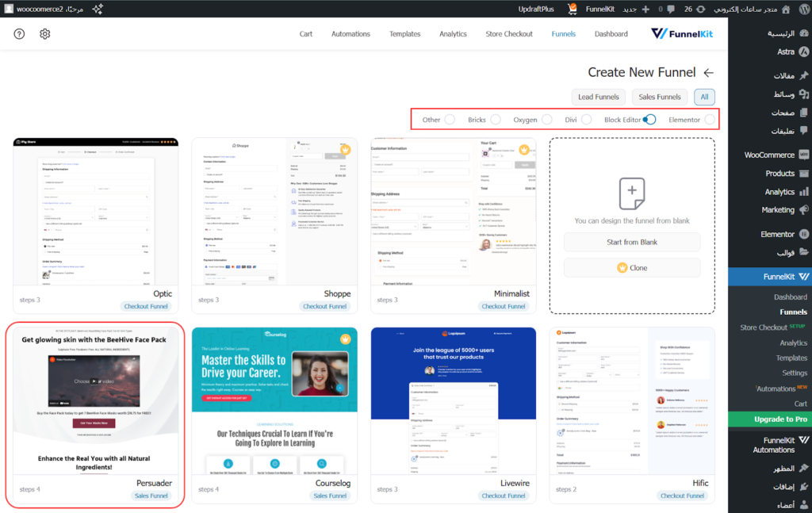Click the updates counter showing 26
The height and width of the screenshot is (513, 812).
coord(694,9)
